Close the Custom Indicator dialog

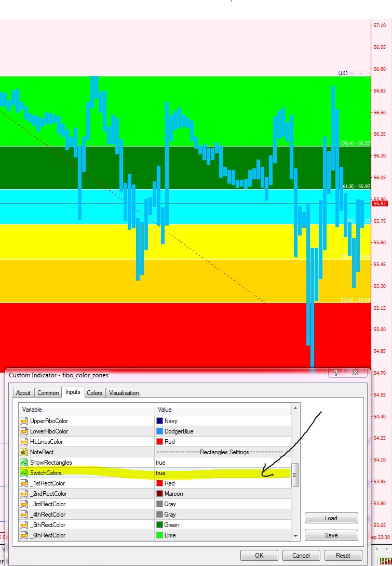tap(355, 373)
